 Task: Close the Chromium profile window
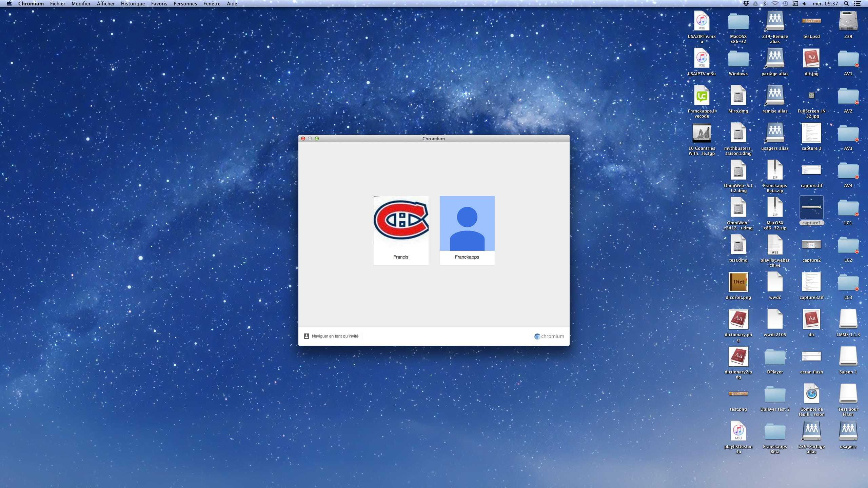303,139
